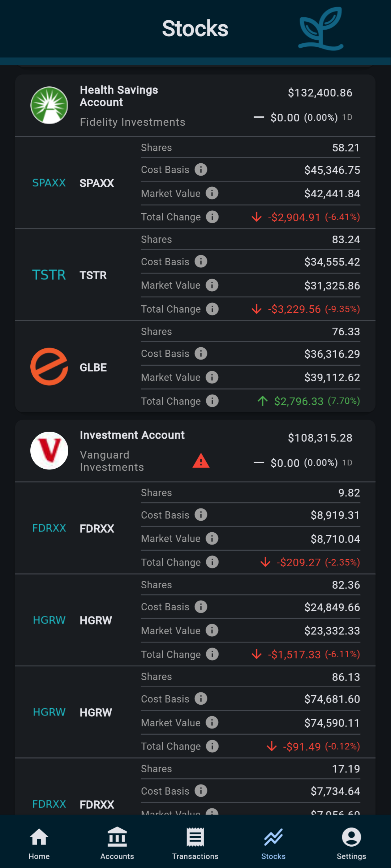Tap the $74,681.60 cost basis
This screenshot has height=868, width=391.
pyautogui.click(x=332, y=699)
